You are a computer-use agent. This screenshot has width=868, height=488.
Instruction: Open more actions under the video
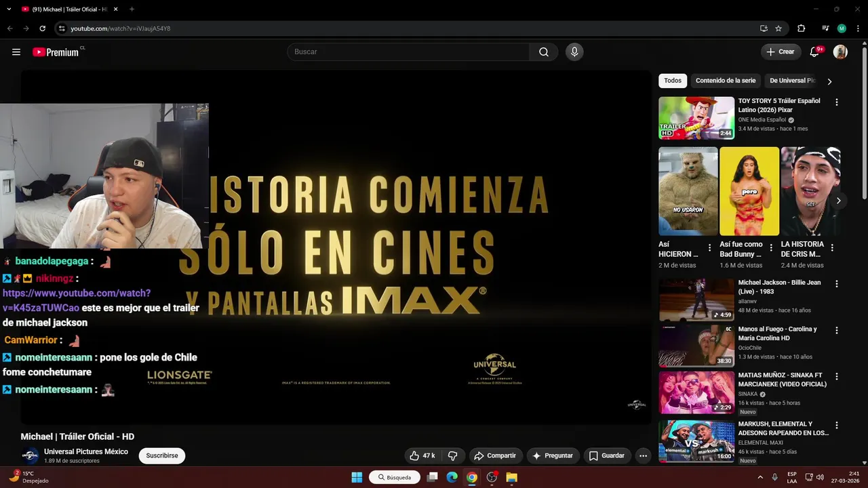click(x=643, y=455)
